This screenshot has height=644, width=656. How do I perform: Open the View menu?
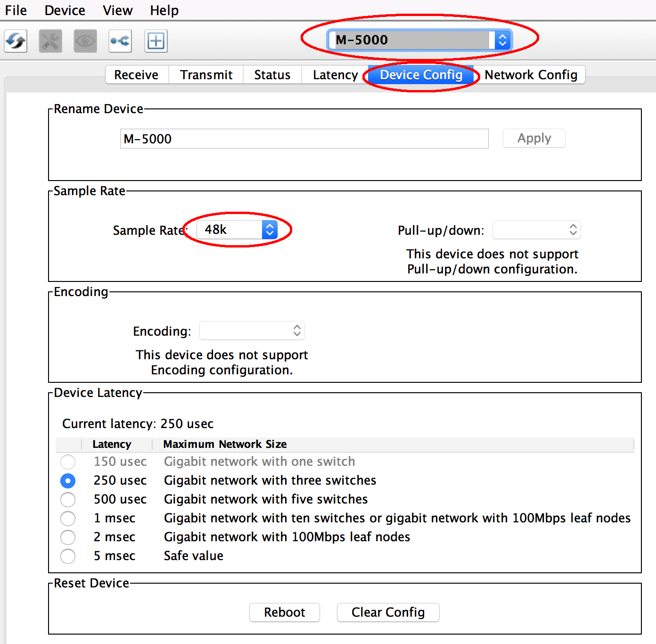click(x=118, y=10)
